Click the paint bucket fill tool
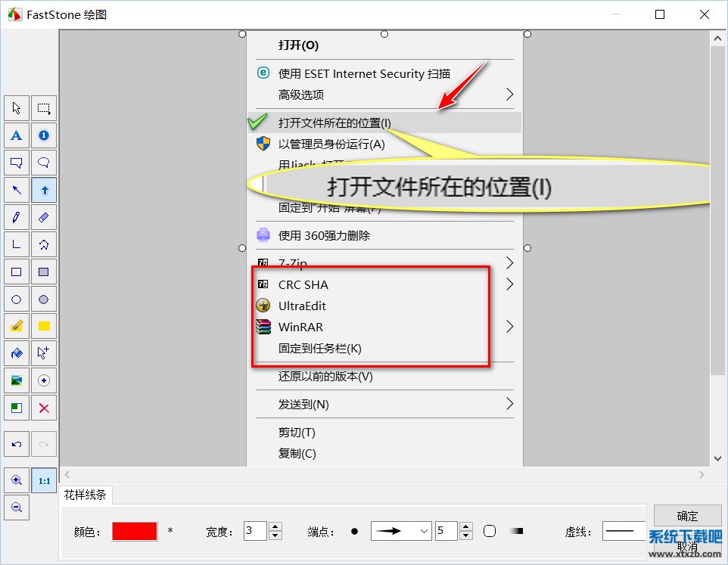Screen dimensions: 728x565 (x=17, y=353)
